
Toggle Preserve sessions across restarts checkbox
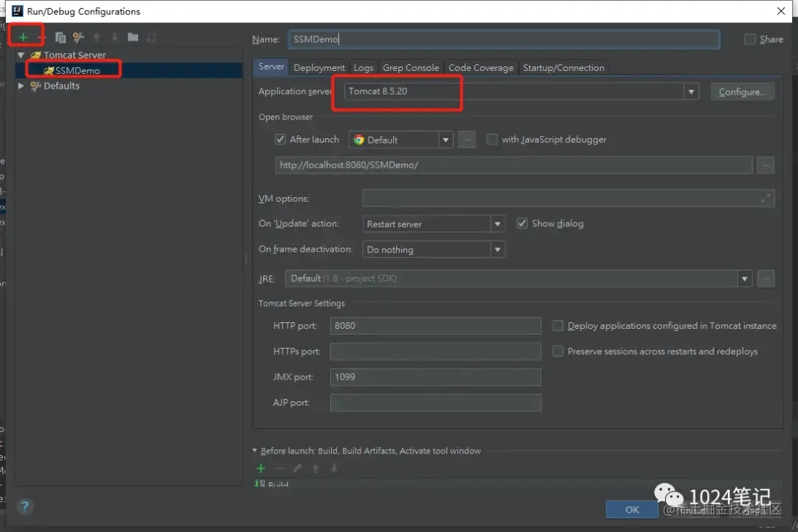coord(558,351)
